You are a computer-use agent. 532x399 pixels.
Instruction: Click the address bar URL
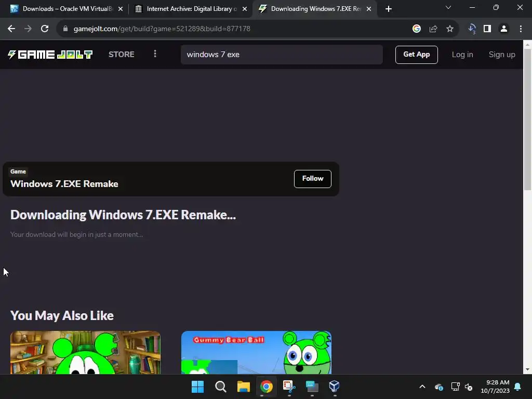tap(162, 29)
